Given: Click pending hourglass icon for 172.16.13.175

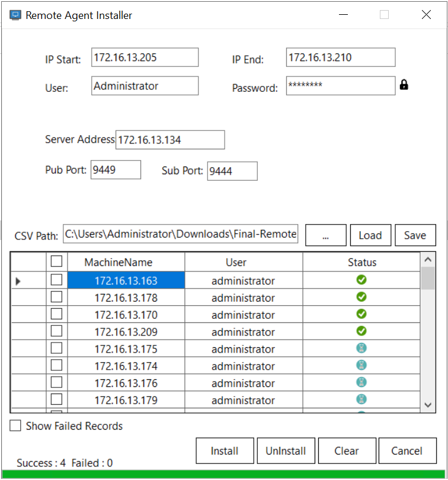Looking at the screenshot, I should [x=361, y=348].
